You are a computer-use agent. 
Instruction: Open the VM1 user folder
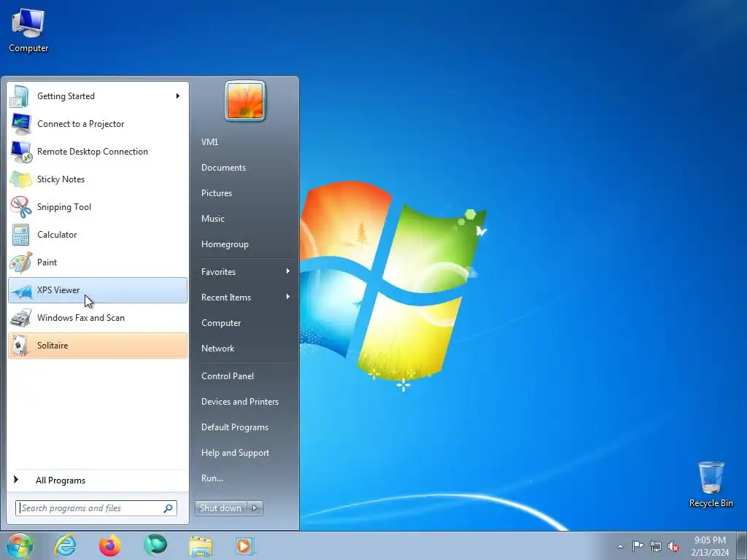[x=209, y=142]
